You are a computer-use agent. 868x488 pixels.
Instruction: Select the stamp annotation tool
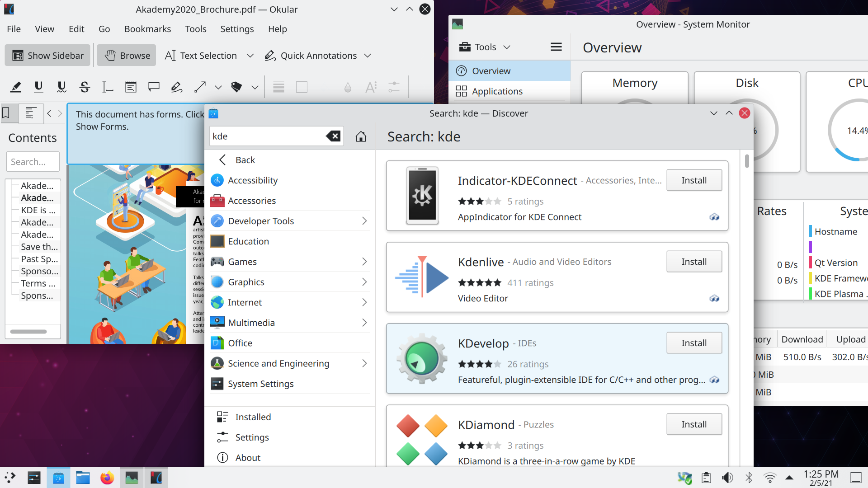pyautogui.click(x=236, y=87)
